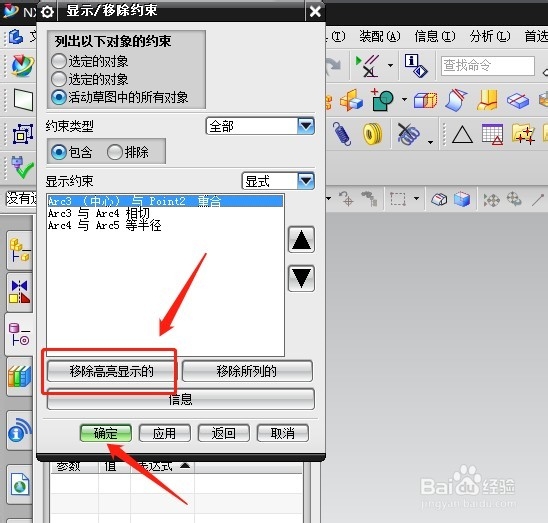Select the 排除 radio button
The width and height of the screenshot is (548, 523).
coord(115,152)
